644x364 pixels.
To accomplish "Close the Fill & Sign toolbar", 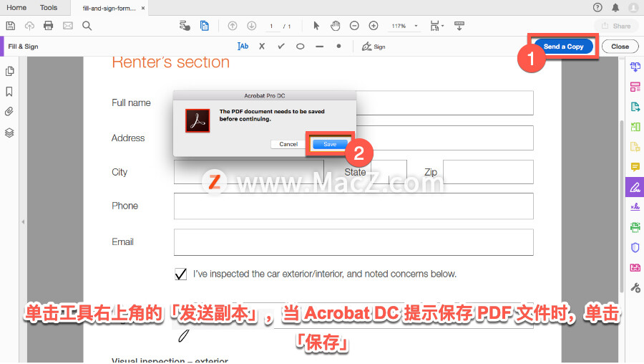I will point(620,47).
